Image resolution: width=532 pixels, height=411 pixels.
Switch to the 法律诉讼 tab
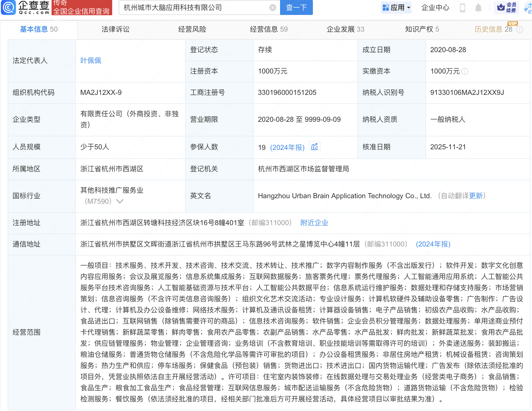[x=115, y=29]
